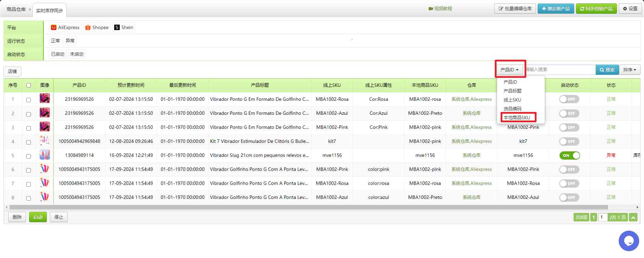Click the magnifier search button

(607, 70)
